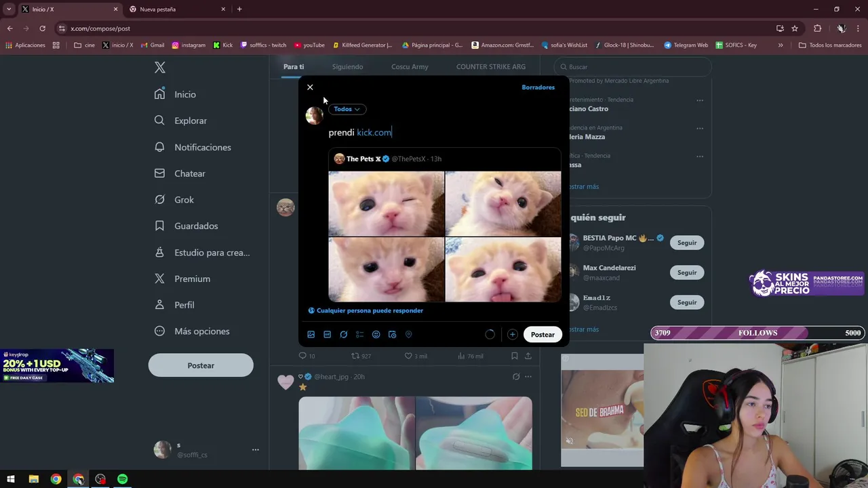Viewport: 868px width, 488px height.
Task: Open options for Luciano Castro trend
Action: click(700, 100)
